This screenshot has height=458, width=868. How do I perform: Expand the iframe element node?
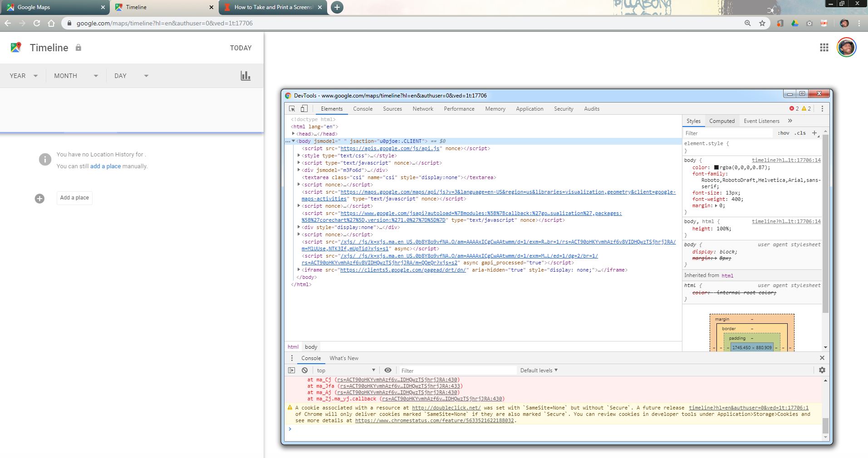coord(299,270)
